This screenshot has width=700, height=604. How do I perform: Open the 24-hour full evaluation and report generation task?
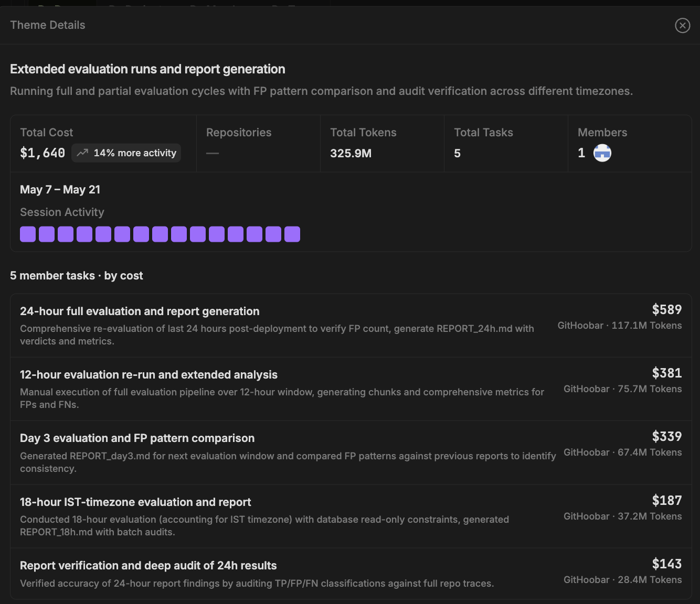point(351,326)
